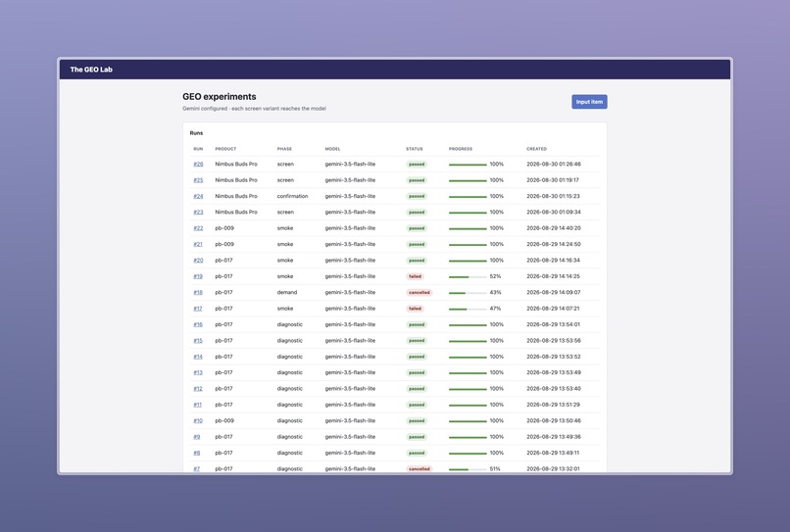Viewport: 790px width, 532px height.
Task: Open run #20 link
Action: click(198, 261)
